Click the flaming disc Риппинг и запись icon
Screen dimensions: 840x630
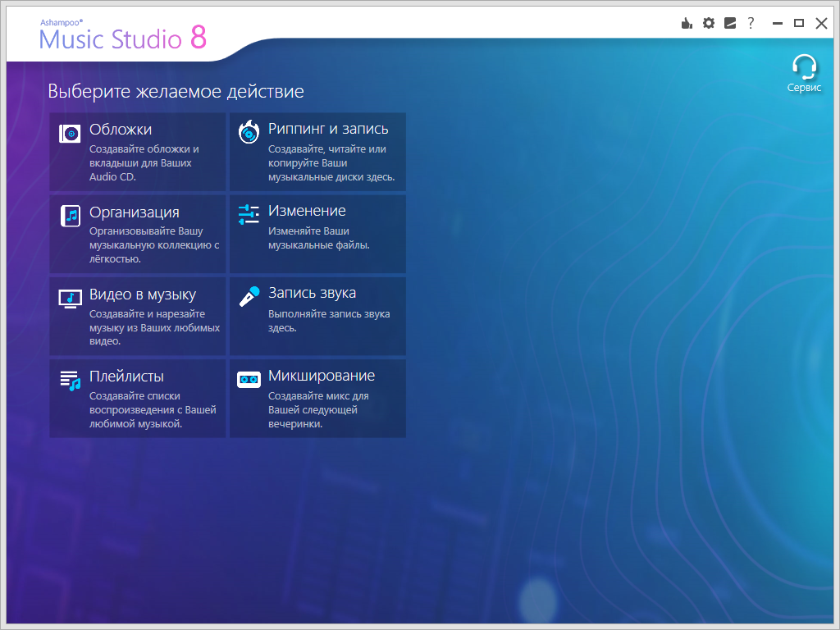pos(249,132)
